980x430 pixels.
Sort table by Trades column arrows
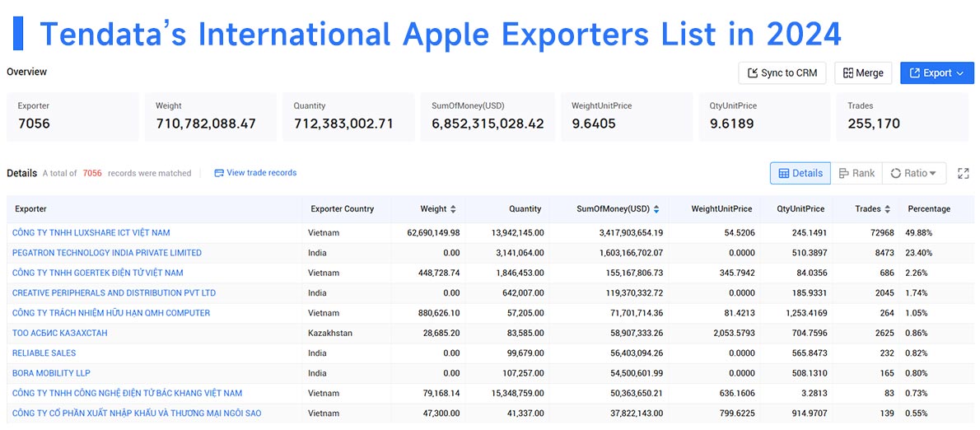[x=887, y=209]
